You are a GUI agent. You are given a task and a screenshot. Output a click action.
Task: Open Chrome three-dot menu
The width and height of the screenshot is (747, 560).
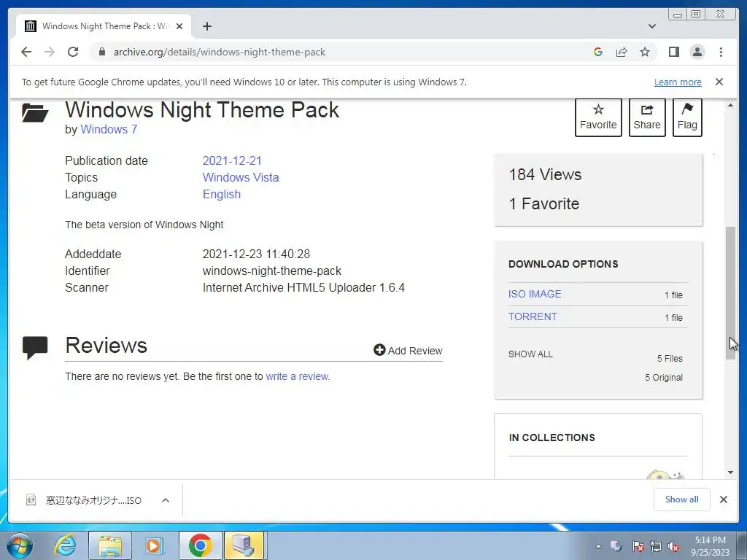tap(721, 52)
